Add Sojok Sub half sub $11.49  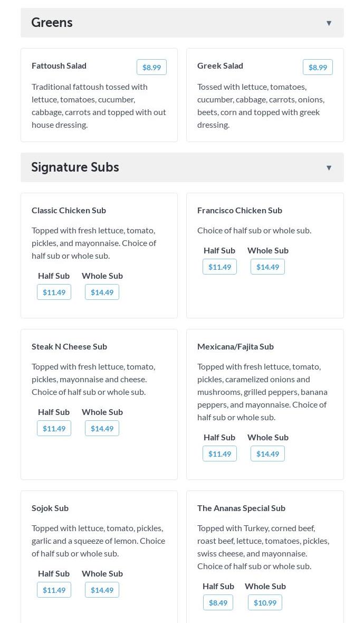pyautogui.click(x=54, y=590)
